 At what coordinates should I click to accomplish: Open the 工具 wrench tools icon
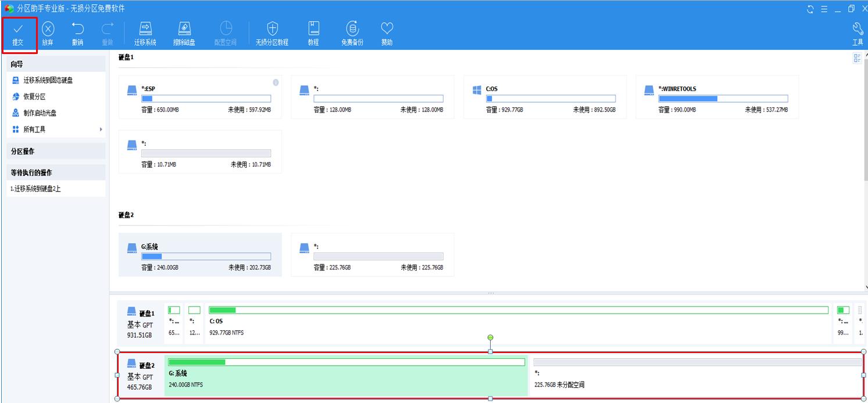858,34
